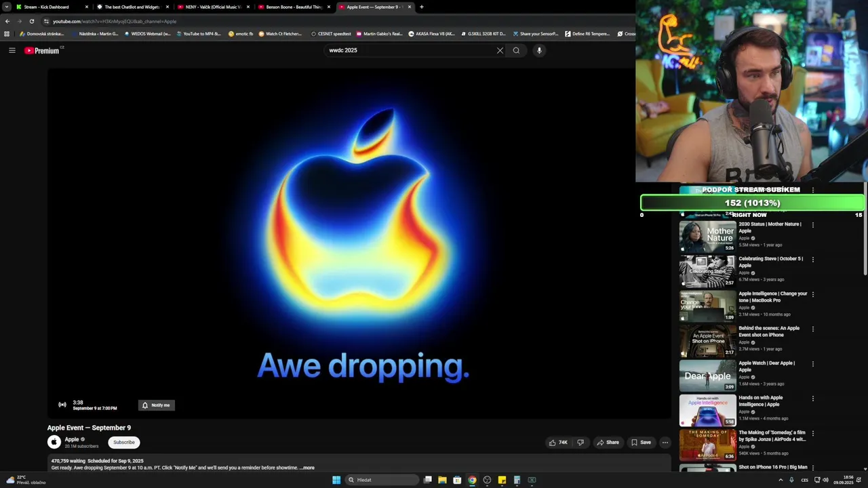
Task: Subscribe to the Apple channel
Action: click(x=124, y=442)
